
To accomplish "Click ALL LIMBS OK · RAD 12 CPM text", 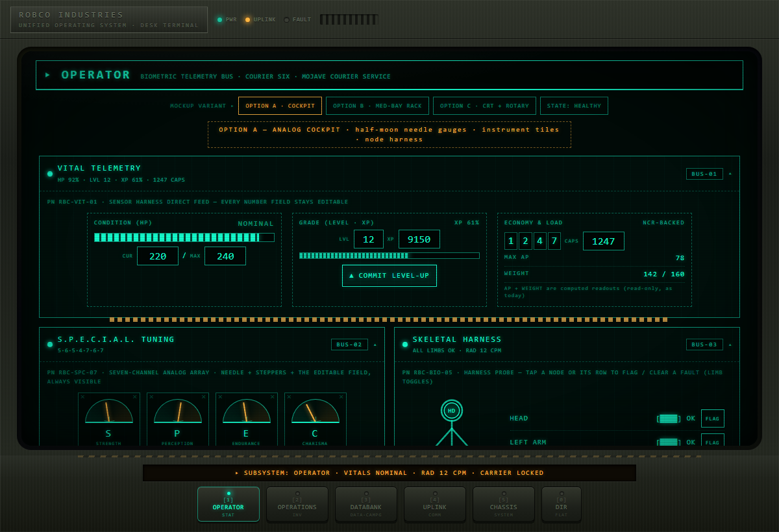I will coord(457,350).
